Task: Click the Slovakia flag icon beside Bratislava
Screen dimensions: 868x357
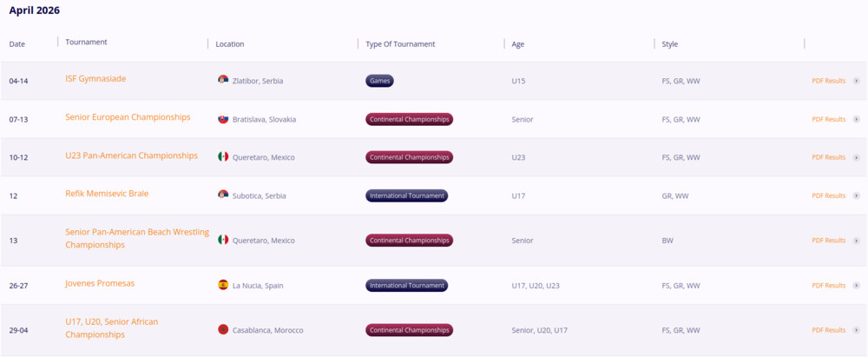Action: (x=223, y=119)
